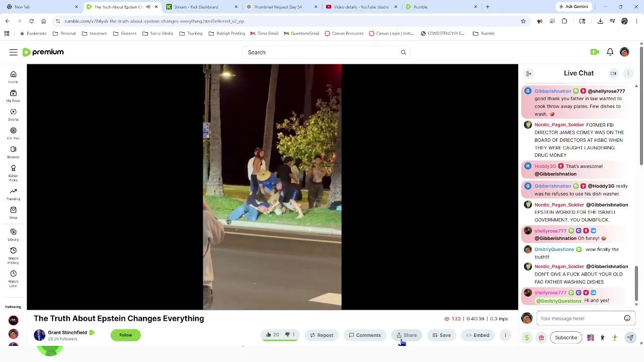Click the Rumble premium logo
Screen dimensions: 644x362
coord(43,52)
